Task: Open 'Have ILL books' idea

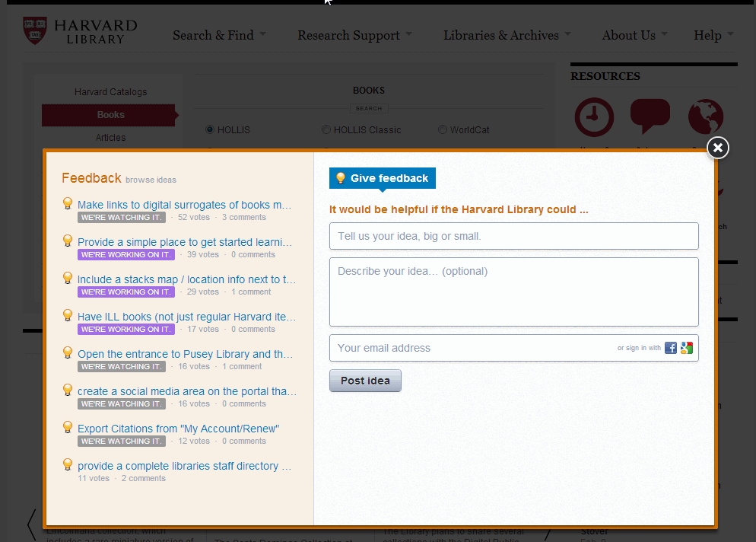Action: 186,317
